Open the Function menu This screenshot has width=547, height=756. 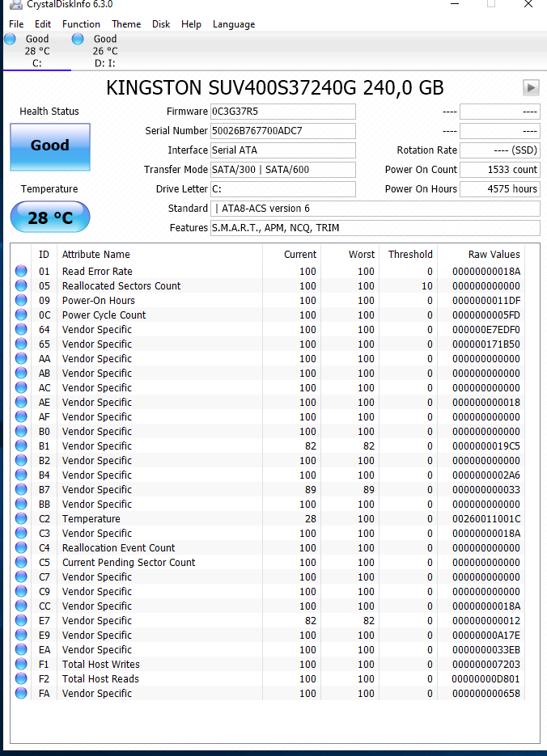(x=81, y=24)
